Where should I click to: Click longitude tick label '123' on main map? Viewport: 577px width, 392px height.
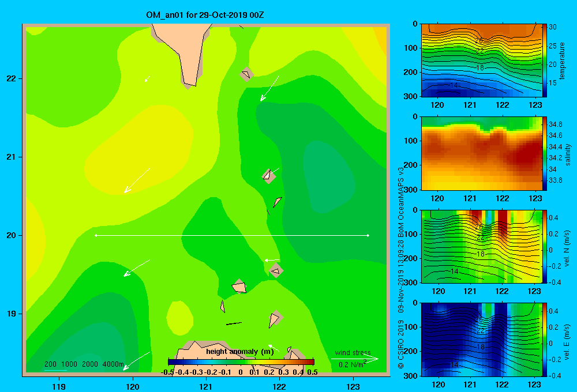tap(353, 386)
